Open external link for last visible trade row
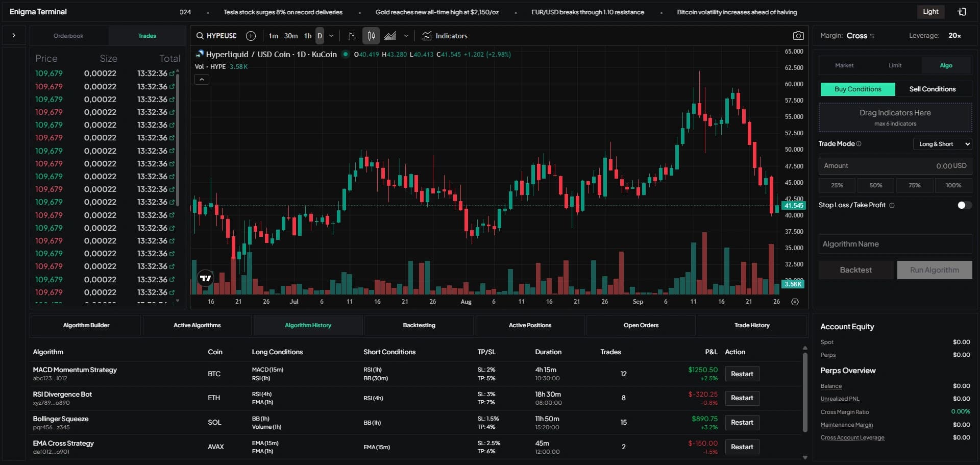Image resolution: width=980 pixels, height=465 pixels. coord(172,292)
